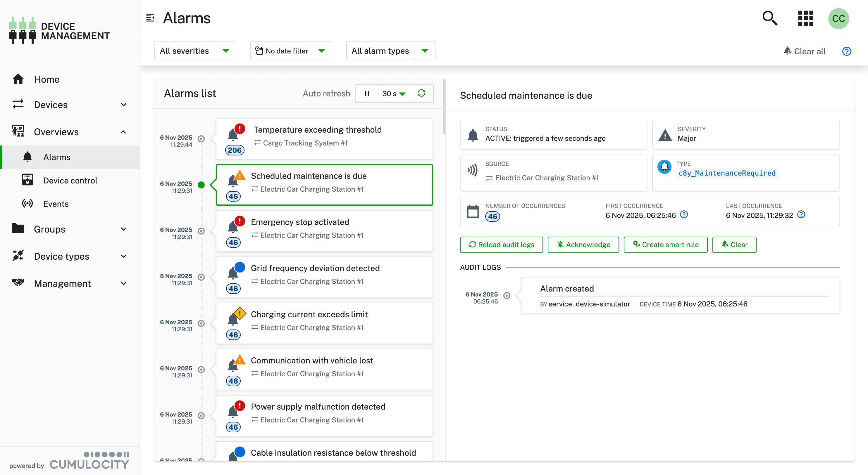868x475 pixels.
Task: Click the Acknowledge button
Action: tap(583, 245)
